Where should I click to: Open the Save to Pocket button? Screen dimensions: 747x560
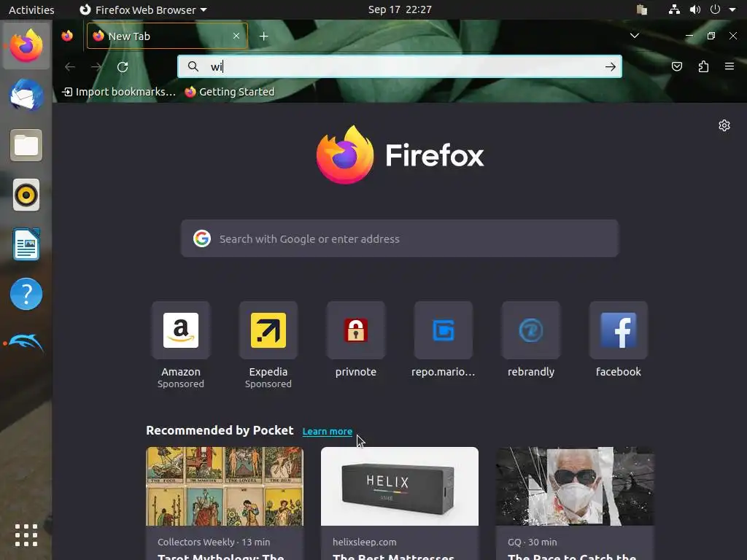tap(676, 66)
